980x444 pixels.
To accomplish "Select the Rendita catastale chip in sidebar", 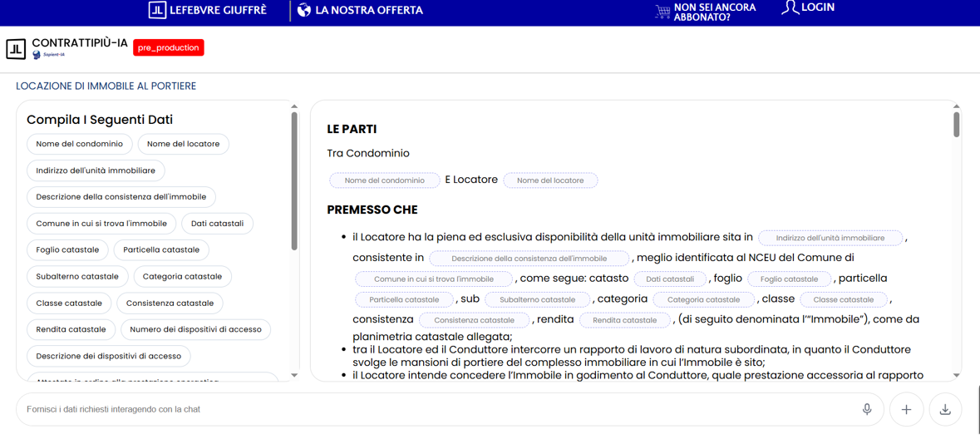I will (71, 329).
